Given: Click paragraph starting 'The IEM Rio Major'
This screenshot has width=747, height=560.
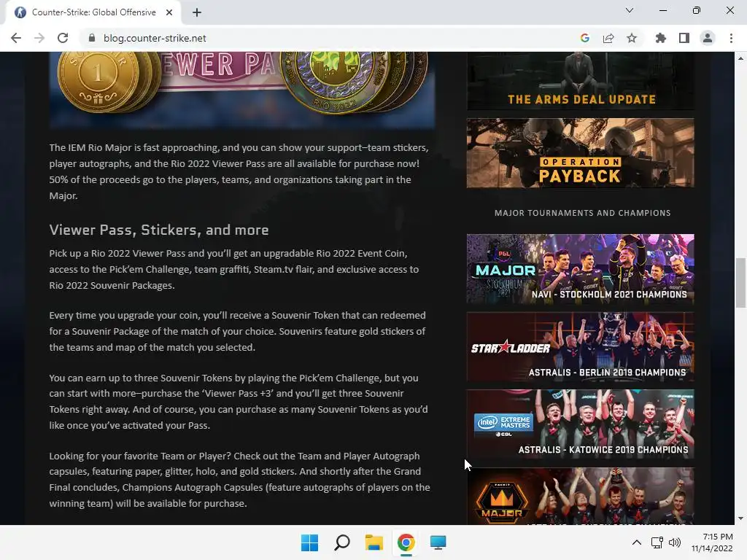Looking at the screenshot, I should [x=239, y=171].
